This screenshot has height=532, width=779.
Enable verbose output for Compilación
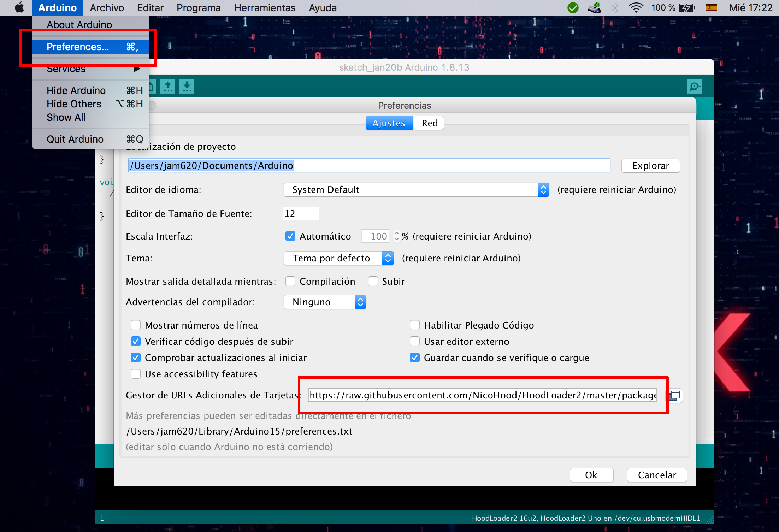pyautogui.click(x=290, y=281)
